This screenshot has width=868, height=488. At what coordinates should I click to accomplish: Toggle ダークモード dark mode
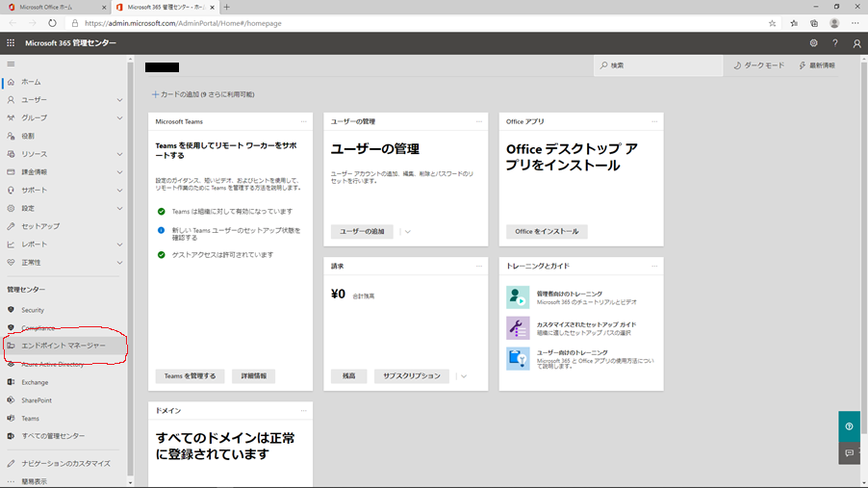click(x=759, y=65)
